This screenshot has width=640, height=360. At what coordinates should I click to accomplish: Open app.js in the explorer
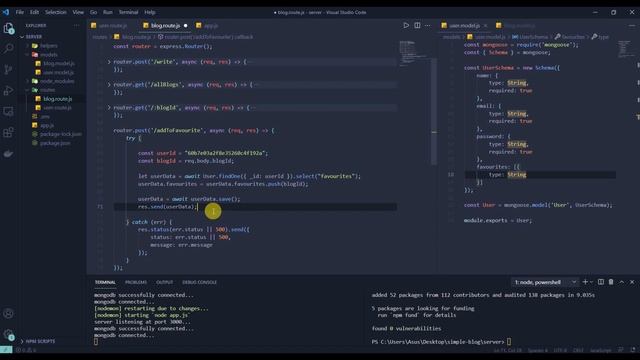click(x=47, y=125)
